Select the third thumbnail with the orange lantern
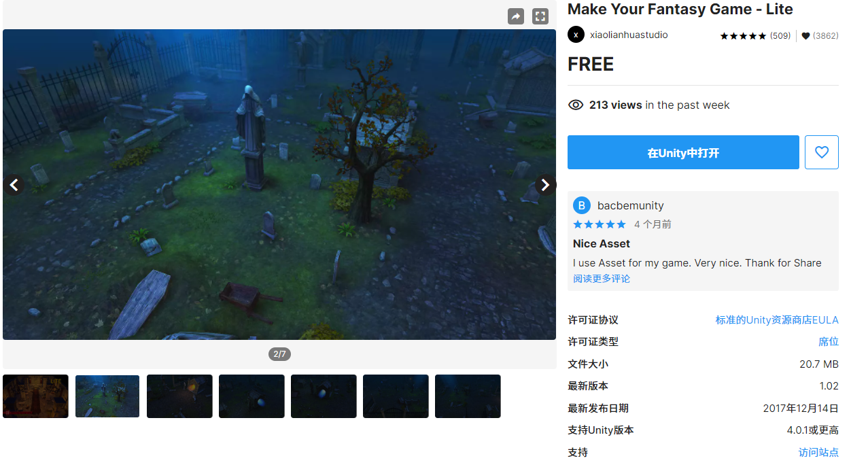Screen dimensions: 868x467 (179, 396)
